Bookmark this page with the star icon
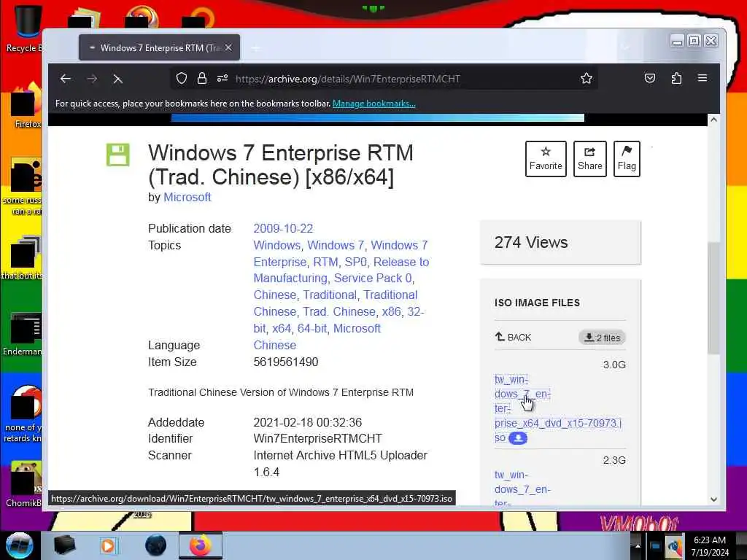The height and width of the screenshot is (560, 747). [587, 78]
